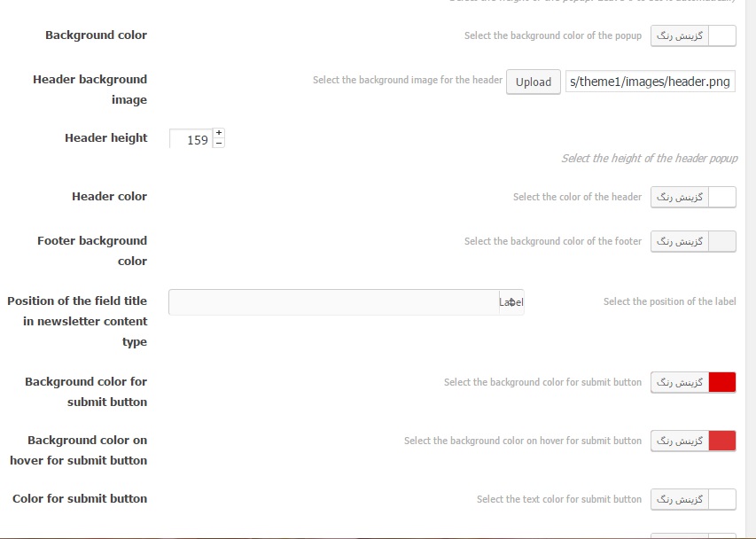This screenshot has width=756, height=539.
Task: Click the color picker button for Background color
Action: point(680,35)
